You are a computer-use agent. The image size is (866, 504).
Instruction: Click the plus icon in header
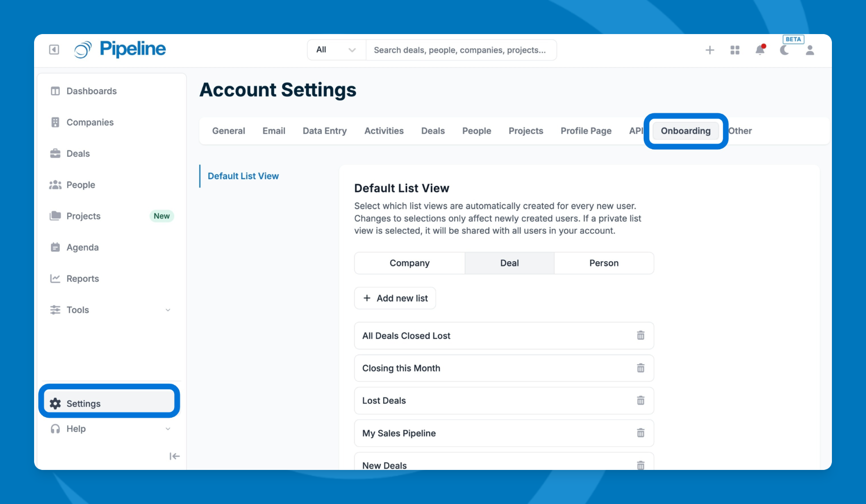(x=710, y=50)
